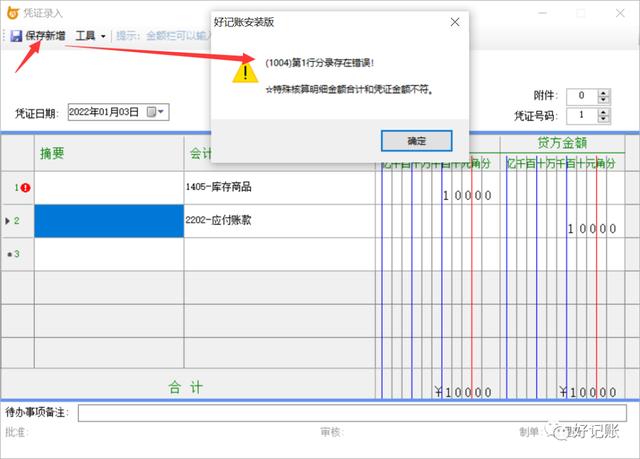640x459 pixels.
Task: Click the (1004)第1行分录存在错误 message text
Action: [320, 63]
